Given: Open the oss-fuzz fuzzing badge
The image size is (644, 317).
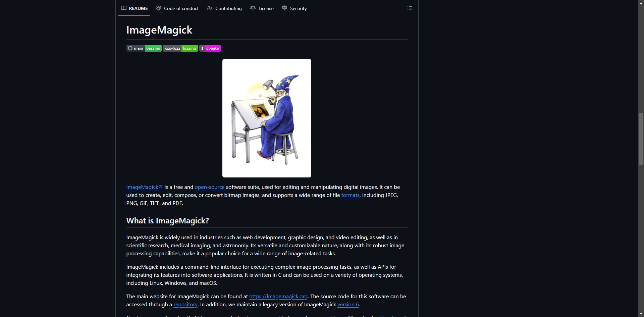Looking at the screenshot, I should [x=180, y=48].
